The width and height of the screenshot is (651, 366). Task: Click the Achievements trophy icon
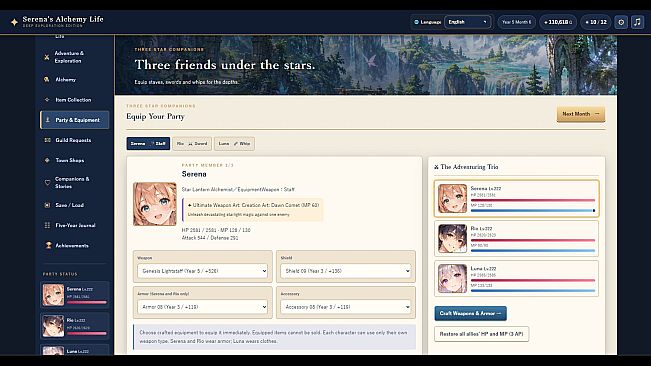(x=48, y=245)
